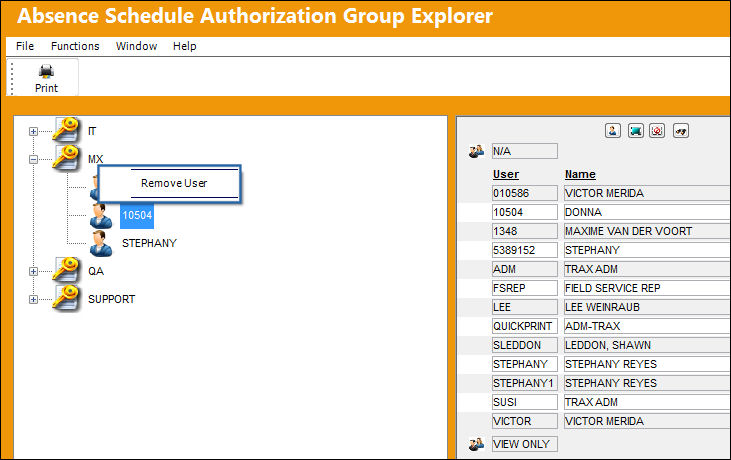The height and width of the screenshot is (460, 731).
Task: Open the Functions menu
Action: click(75, 46)
